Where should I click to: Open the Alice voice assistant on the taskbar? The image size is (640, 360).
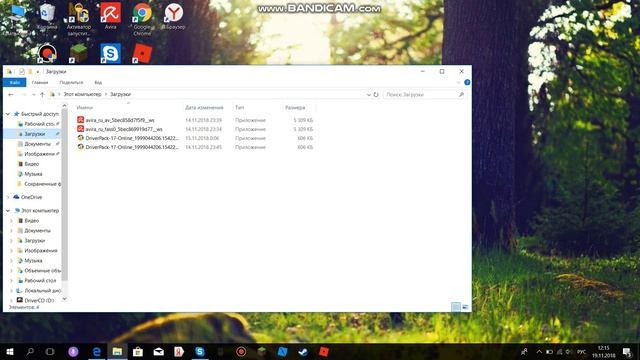click(73, 351)
